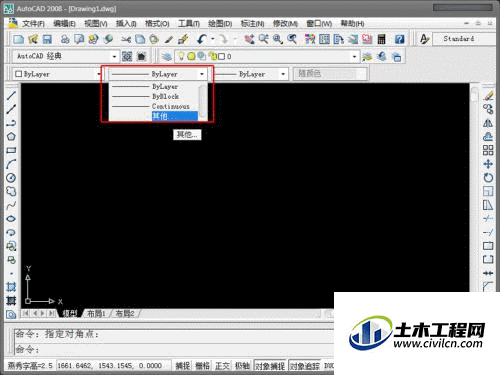This screenshot has width=500, height=375.
Task: Click the Pan realtime icon
Action: [x=249, y=39]
